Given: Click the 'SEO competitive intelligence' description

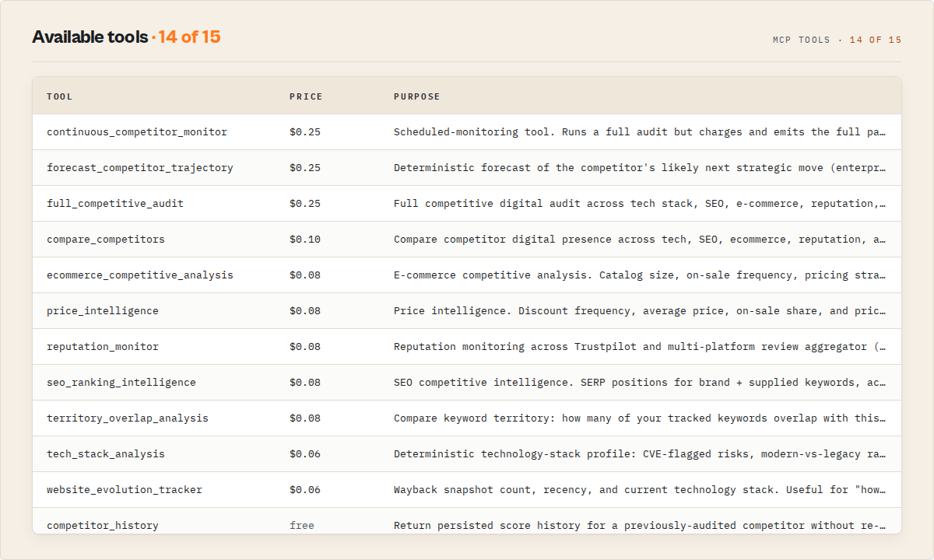Looking at the screenshot, I should [640, 383].
